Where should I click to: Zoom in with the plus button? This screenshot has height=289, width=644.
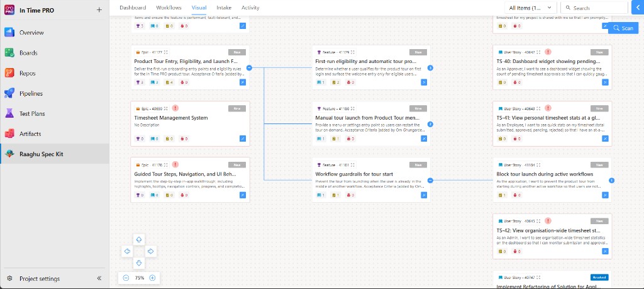pyautogui.click(x=152, y=278)
